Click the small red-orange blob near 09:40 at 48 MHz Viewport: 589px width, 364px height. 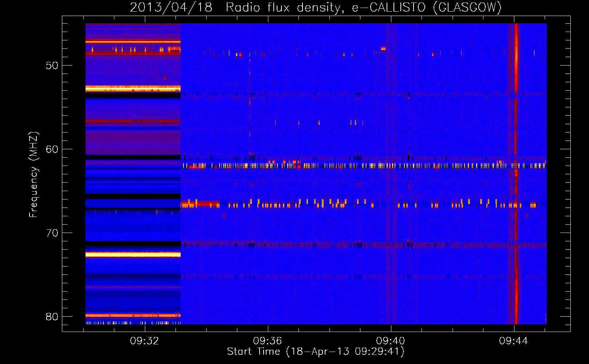[x=383, y=48]
